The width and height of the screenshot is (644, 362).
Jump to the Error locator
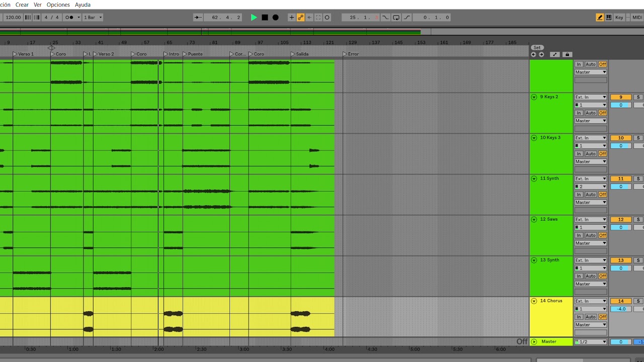(351, 54)
